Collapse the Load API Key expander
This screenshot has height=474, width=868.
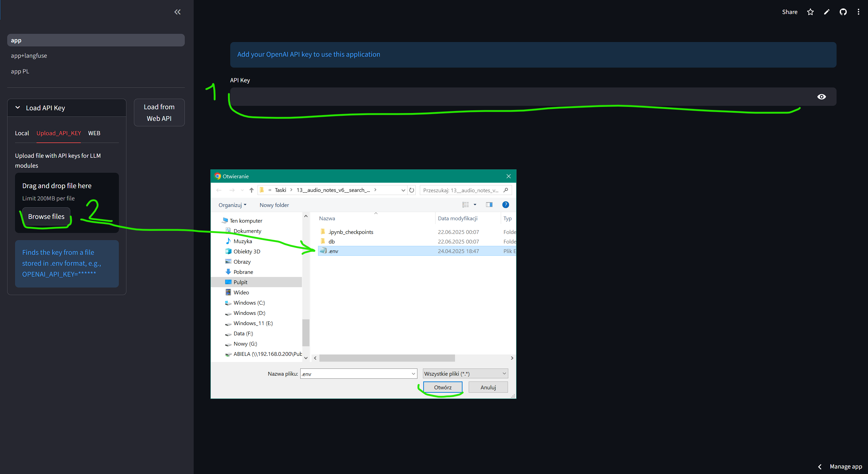click(x=18, y=108)
